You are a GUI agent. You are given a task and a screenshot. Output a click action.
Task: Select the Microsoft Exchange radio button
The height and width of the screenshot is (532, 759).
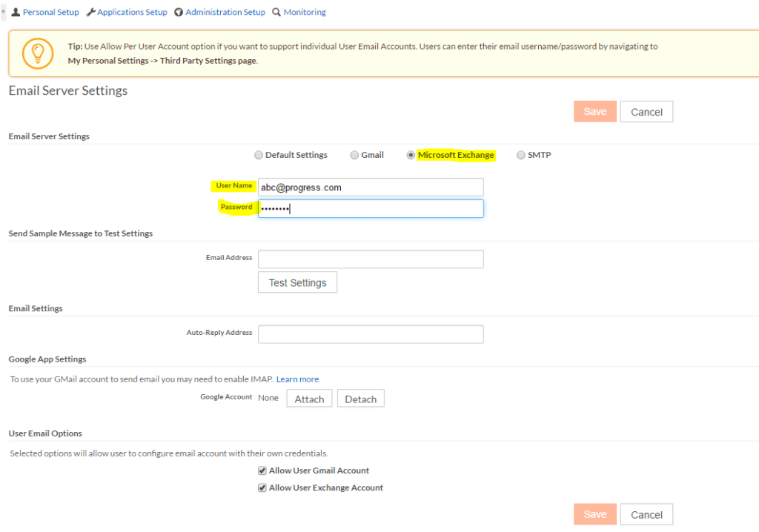coord(411,156)
